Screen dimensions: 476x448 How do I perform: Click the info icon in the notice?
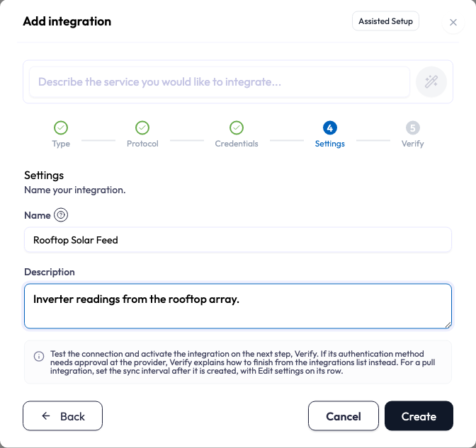(39, 356)
